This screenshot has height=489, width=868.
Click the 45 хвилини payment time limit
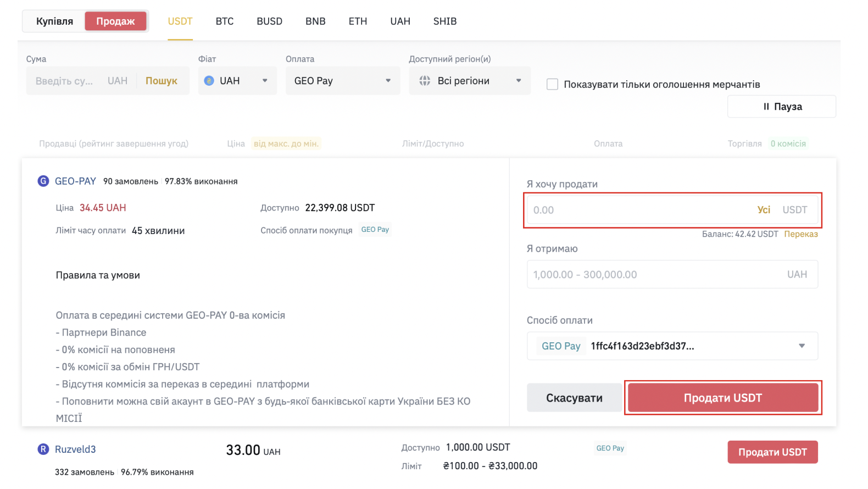click(158, 231)
